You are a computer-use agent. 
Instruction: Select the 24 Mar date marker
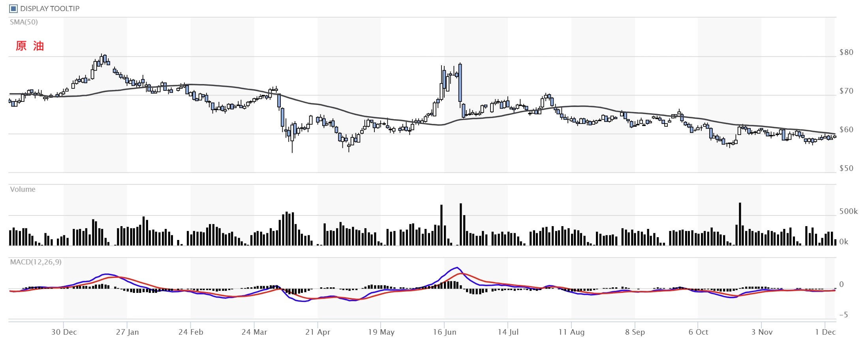coord(254,332)
